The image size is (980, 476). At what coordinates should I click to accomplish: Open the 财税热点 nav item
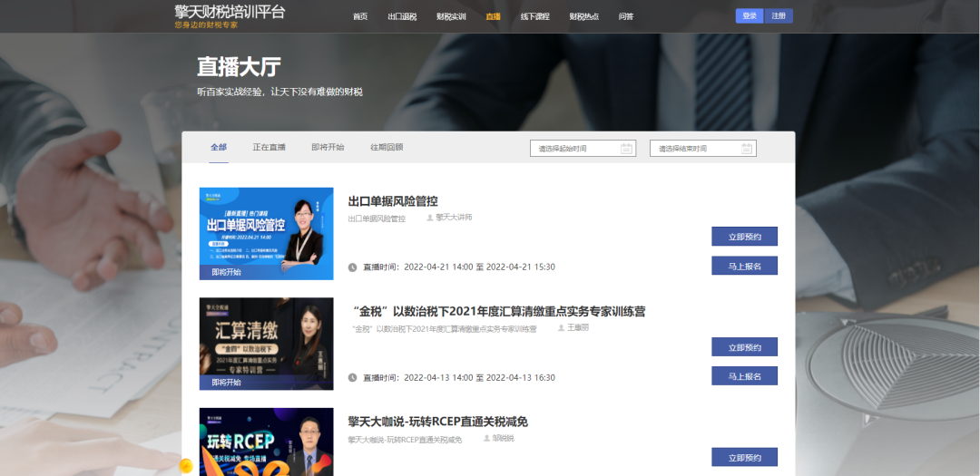[x=583, y=16]
